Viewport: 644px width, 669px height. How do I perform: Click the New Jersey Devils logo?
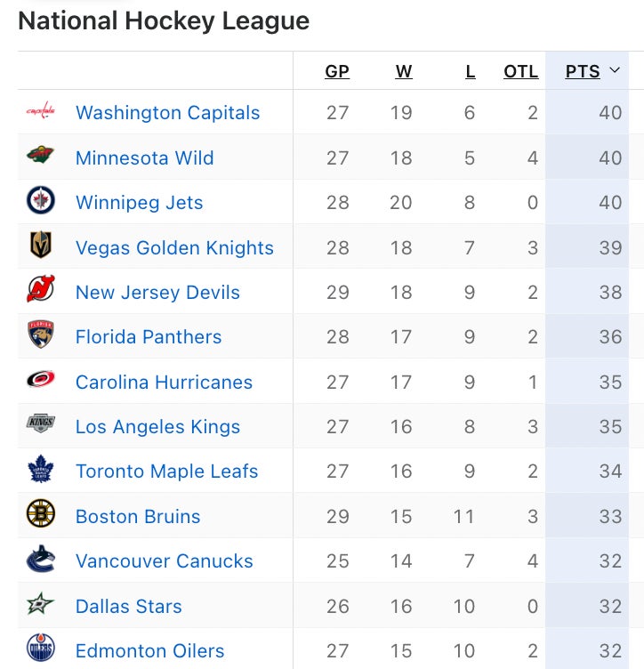point(40,291)
